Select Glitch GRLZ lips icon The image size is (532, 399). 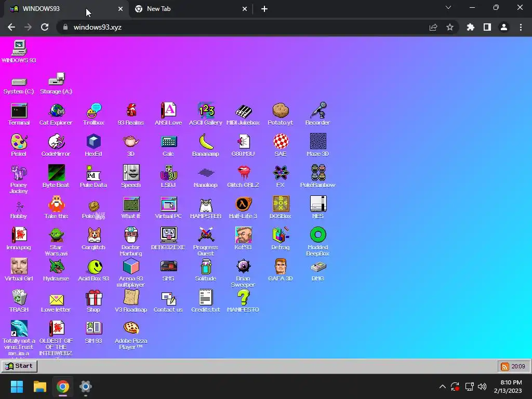(x=243, y=177)
